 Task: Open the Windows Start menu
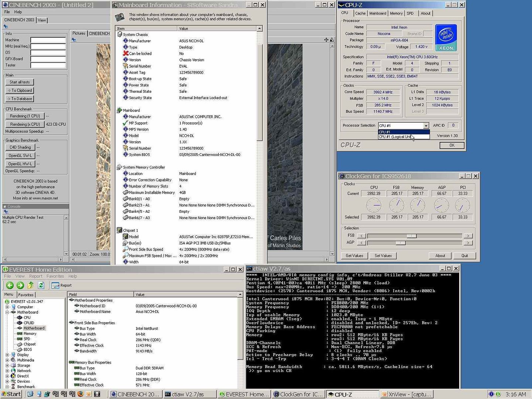(11, 394)
